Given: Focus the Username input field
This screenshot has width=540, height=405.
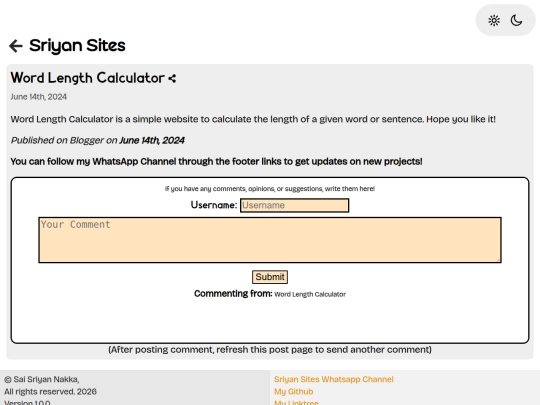Looking at the screenshot, I should [x=294, y=205].
